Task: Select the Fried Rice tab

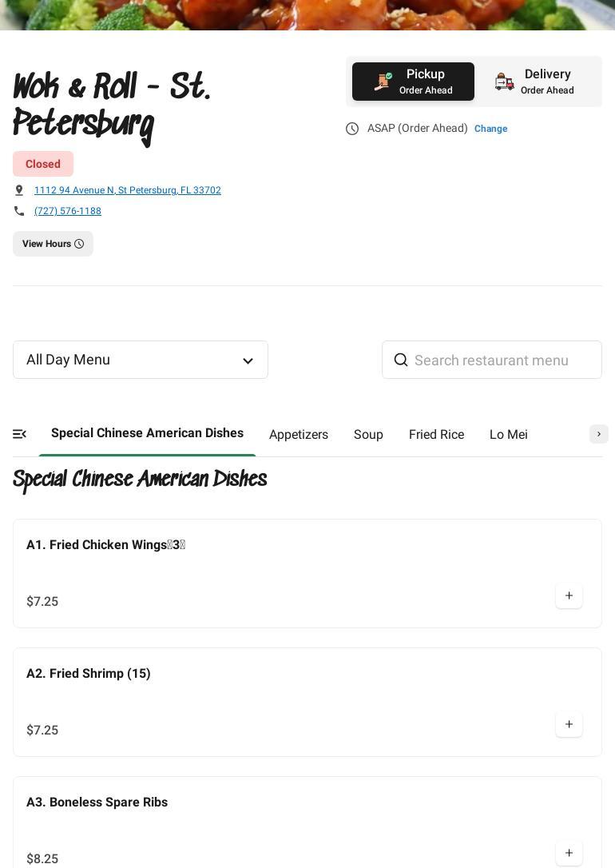Action: click(436, 435)
